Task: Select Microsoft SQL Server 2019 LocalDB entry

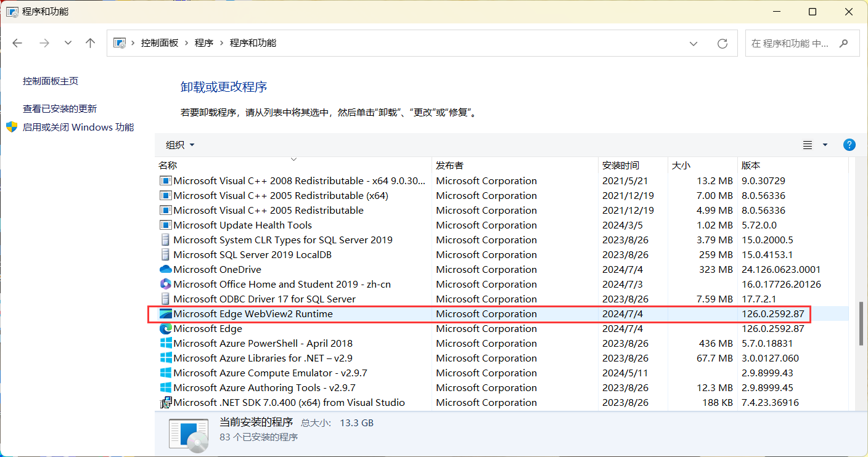Action: [x=502, y=255]
